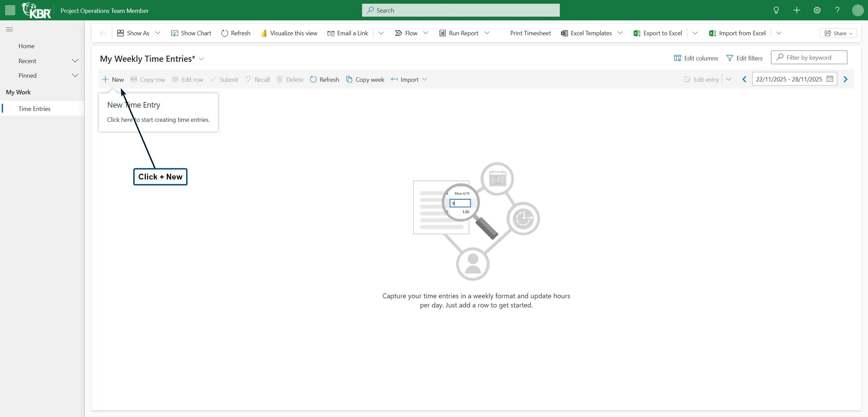The width and height of the screenshot is (868, 417).
Task: Toggle the hamburger navigation menu icon
Action: coord(9,30)
